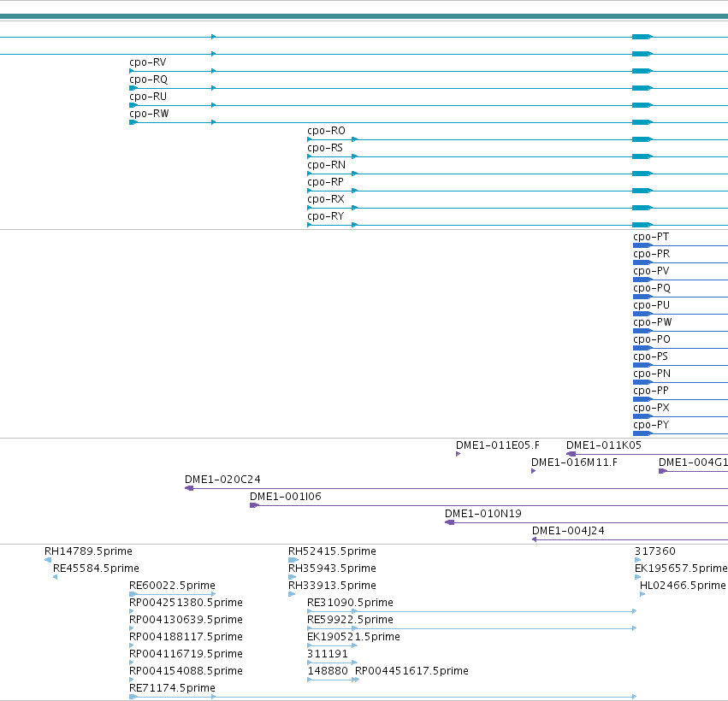Image resolution: width=728 pixels, height=701 pixels.
Task: Select the cpo-PO protein label
Action: 651,340
